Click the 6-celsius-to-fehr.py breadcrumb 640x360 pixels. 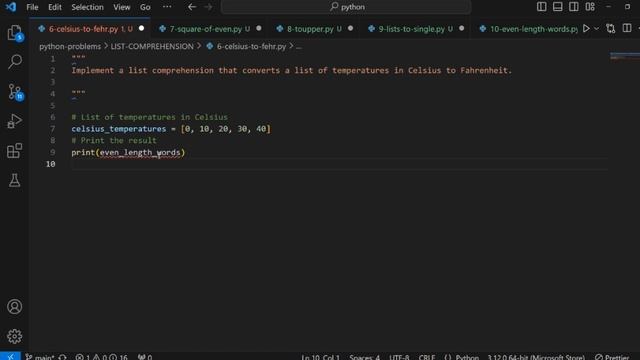point(251,47)
